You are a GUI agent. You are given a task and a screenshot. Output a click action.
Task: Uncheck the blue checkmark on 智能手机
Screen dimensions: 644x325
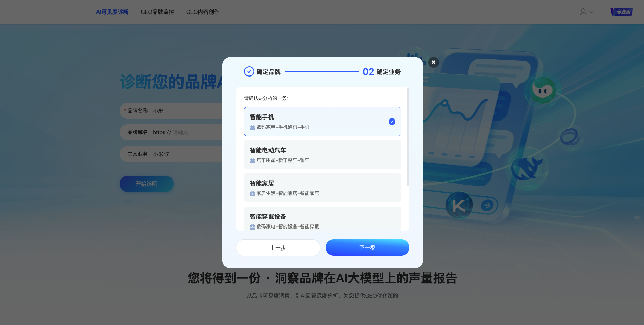392,122
